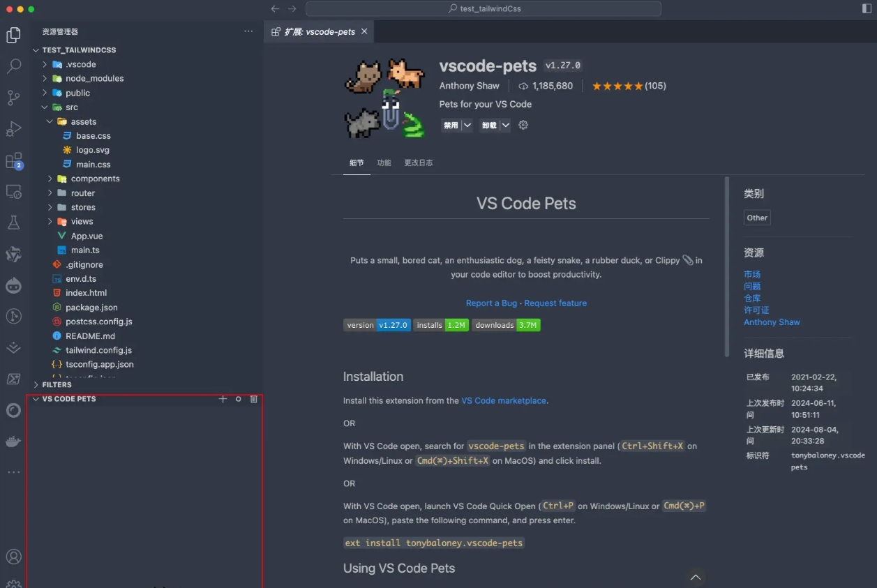Throw ball using circle icon in VS Code Pets
This screenshot has height=588, width=877.
click(239, 399)
